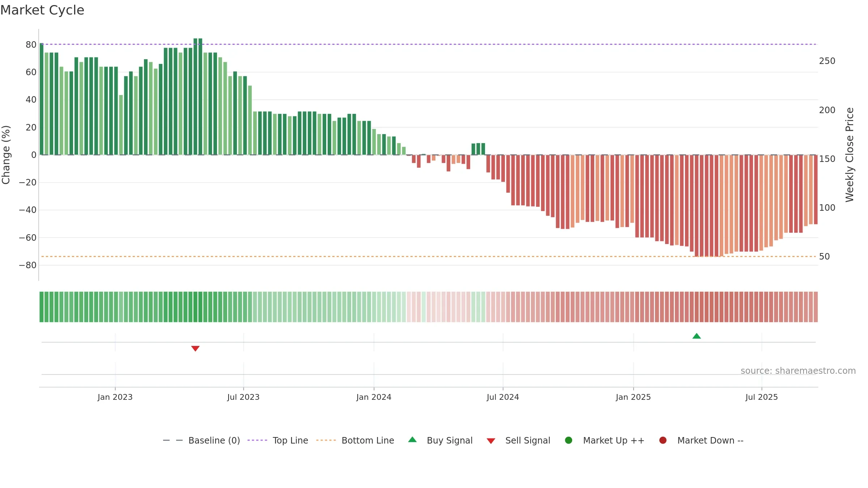Click the red Sell Signal triangle marker on the chart
The width and height of the screenshot is (868, 488).
(x=195, y=348)
